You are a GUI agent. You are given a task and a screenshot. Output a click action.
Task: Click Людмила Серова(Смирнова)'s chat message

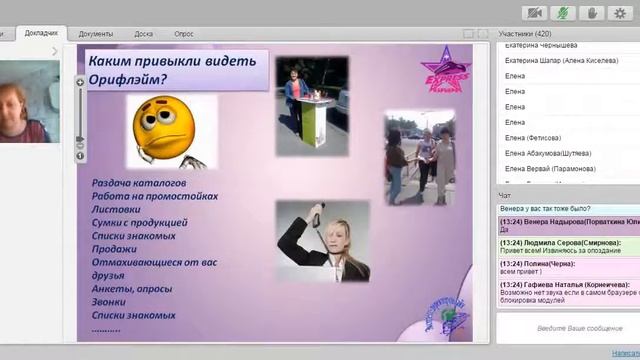[x=569, y=247]
